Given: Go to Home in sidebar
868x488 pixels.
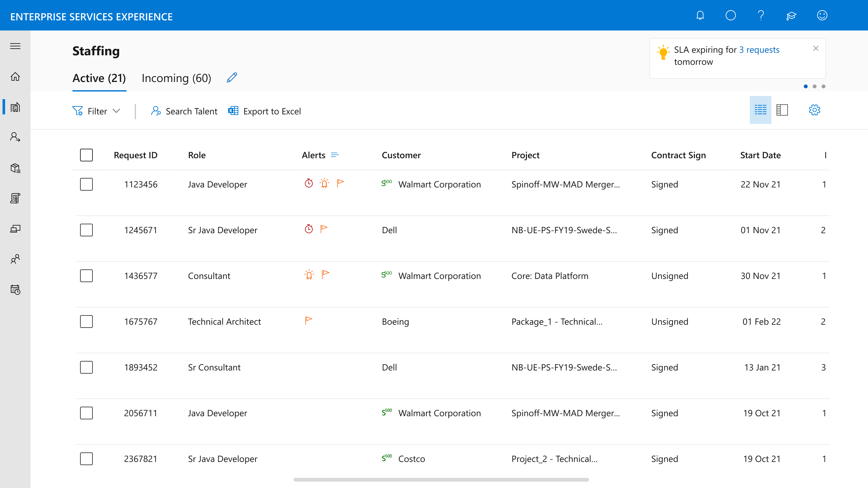Looking at the screenshot, I should click(15, 77).
